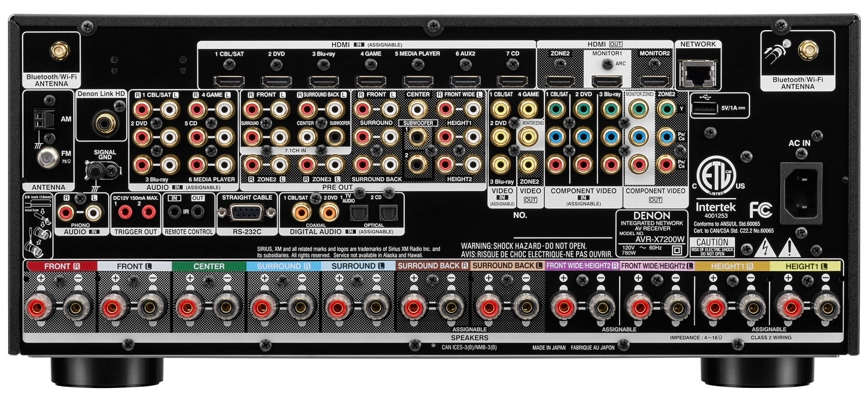Click the FCC logo

click(761, 209)
